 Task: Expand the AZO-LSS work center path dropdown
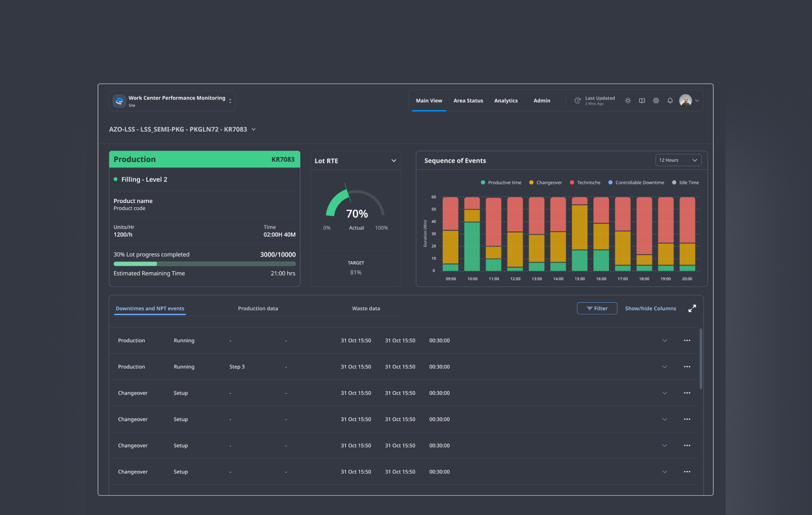254,129
